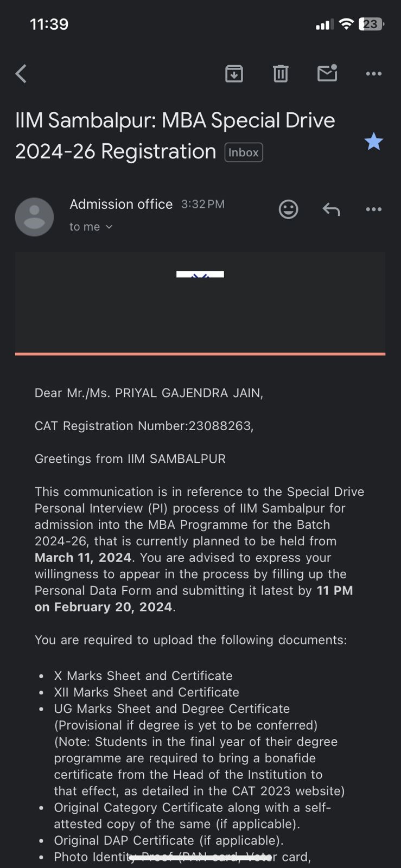Tap the Wi-Fi icon in status bar
Viewport: 401px width, 868px height.
(345, 24)
